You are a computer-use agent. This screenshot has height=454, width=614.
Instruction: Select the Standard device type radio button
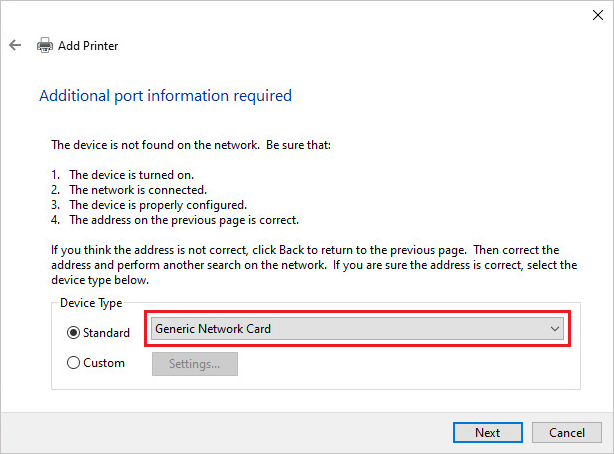[x=73, y=333]
